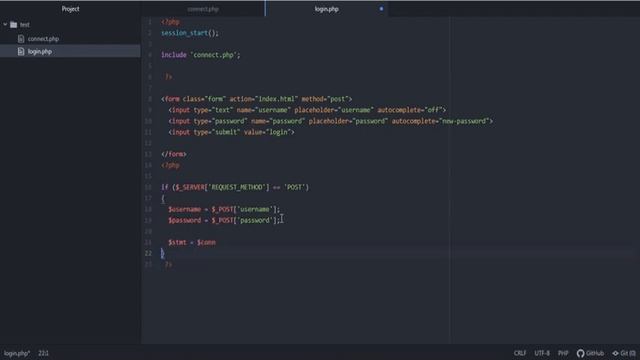640x360 pixels.
Task: Click the Project panel header
Action: [70, 9]
